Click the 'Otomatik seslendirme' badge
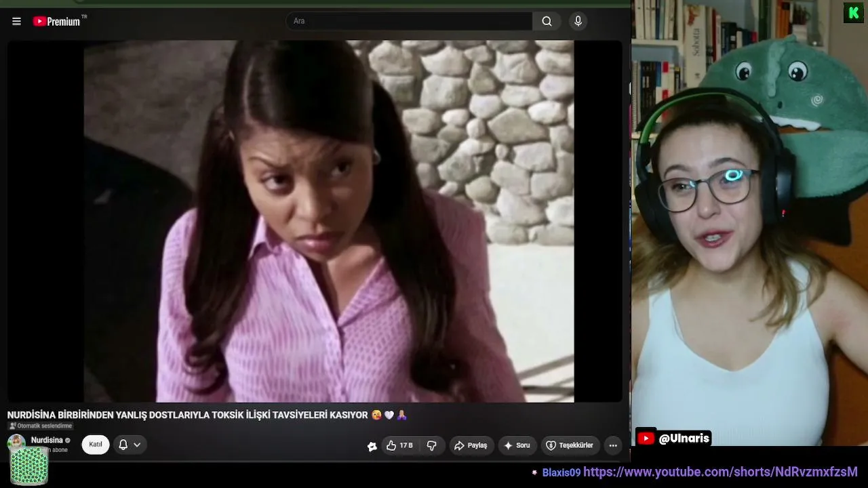 (x=41, y=426)
